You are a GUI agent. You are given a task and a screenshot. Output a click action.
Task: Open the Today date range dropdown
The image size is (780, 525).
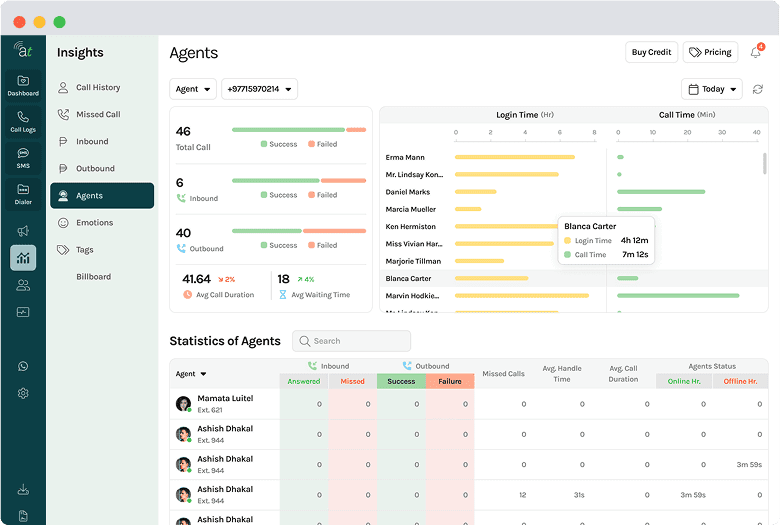[x=712, y=89]
